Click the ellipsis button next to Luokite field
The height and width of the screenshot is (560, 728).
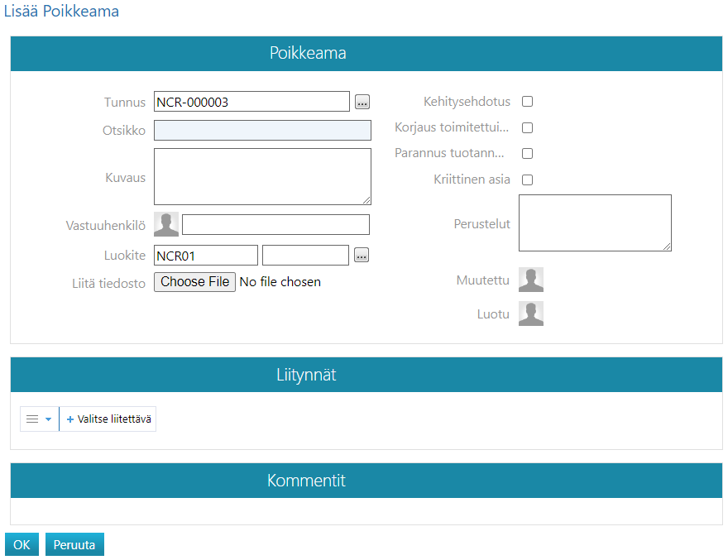point(362,256)
